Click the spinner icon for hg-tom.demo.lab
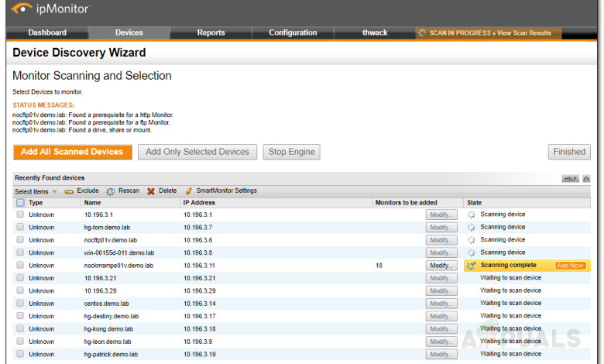Image resolution: width=604 pixels, height=364 pixels. coord(471,227)
